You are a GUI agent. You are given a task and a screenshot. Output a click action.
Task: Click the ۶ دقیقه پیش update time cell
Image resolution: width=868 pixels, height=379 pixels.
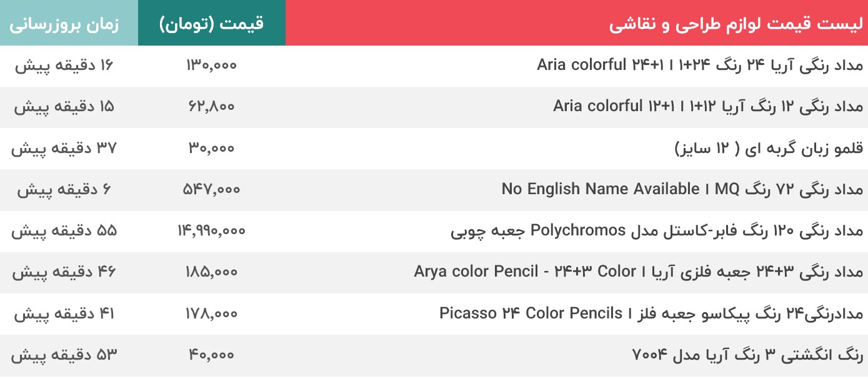64,189
